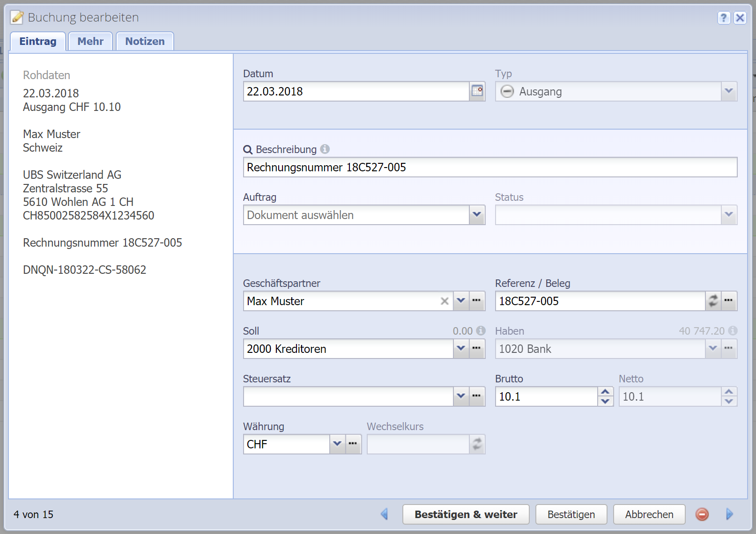The image size is (756, 534).
Task: Increase the Brutto amount with up arrow
Action: 605,392
